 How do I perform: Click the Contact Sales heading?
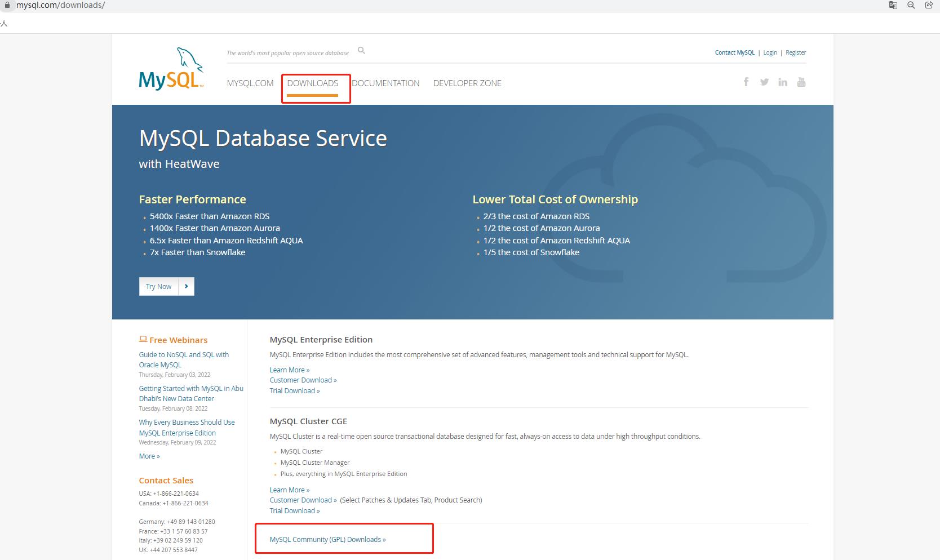pos(166,481)
